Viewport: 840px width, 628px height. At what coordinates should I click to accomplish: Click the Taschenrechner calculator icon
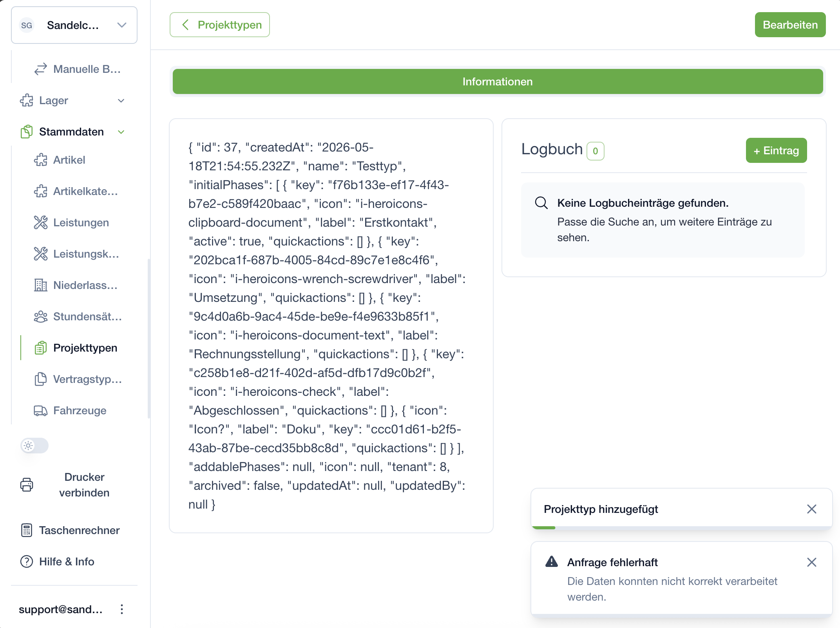[x=27, y=530]
